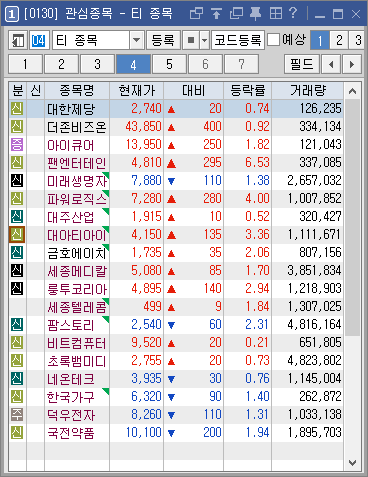
Task: Click the left arrow field navigation button
Action: coord(331,64)
